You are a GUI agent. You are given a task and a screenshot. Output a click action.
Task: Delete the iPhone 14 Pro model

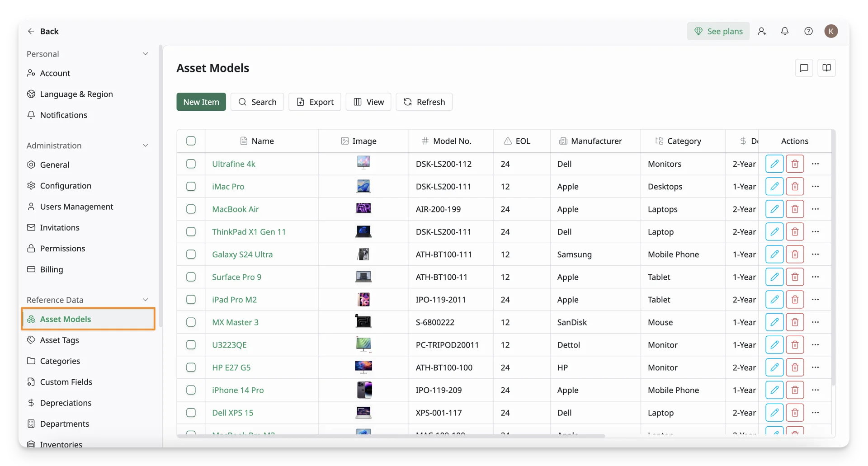pyautogui.click(x=795, y=390)
